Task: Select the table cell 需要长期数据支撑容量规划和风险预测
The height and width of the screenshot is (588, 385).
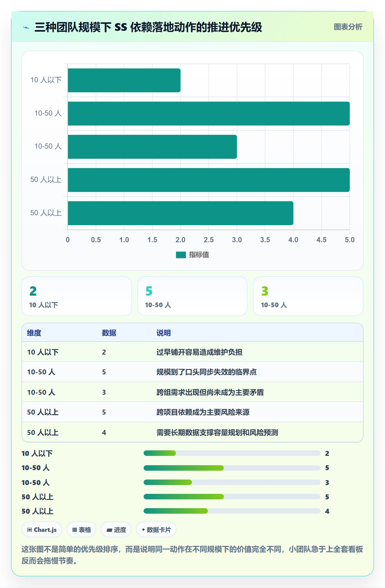Action: (x=217, y=432)
